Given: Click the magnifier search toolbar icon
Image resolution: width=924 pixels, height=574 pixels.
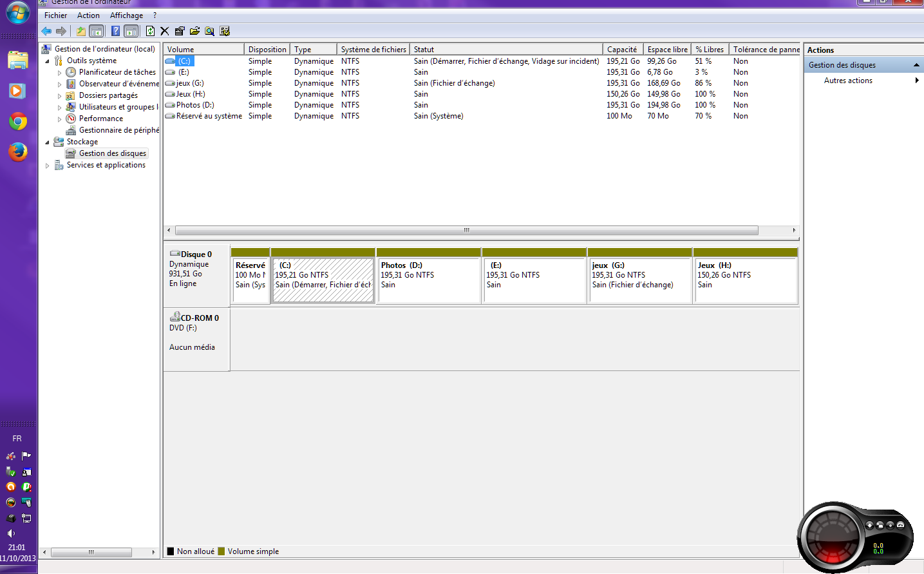Looking at the screenshot, I should click(x=209, y=31).
